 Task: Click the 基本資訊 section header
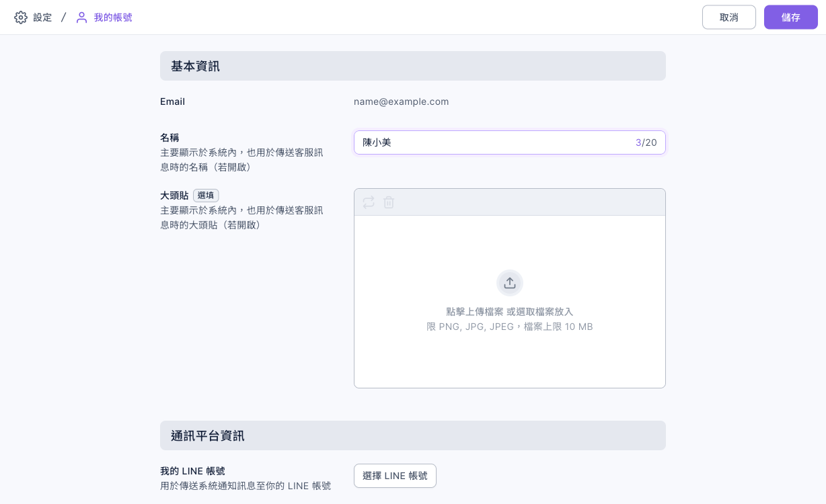click(413, 66)
